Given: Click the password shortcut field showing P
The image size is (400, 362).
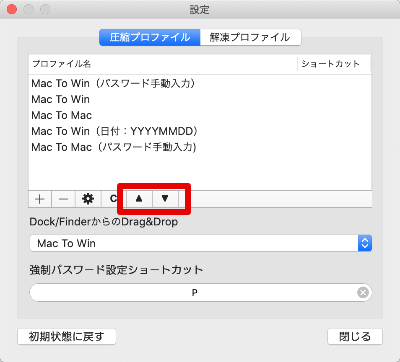Looking at the screenshot, I should click(201, 293).
